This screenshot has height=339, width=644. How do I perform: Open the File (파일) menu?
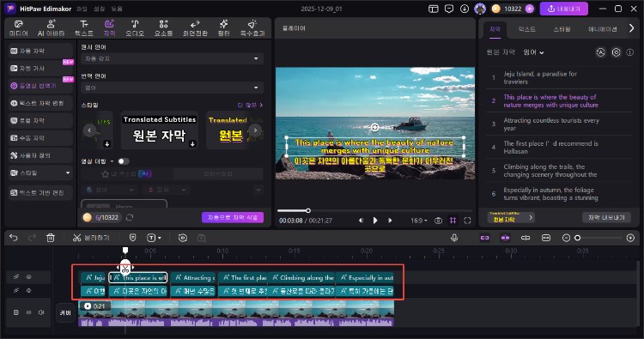tap(82, 9)
